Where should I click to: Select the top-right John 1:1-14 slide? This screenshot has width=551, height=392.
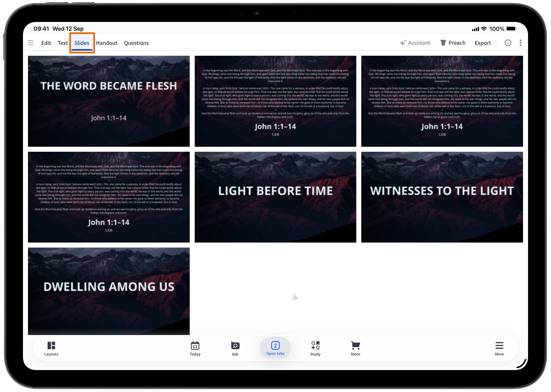pos(442,101)
